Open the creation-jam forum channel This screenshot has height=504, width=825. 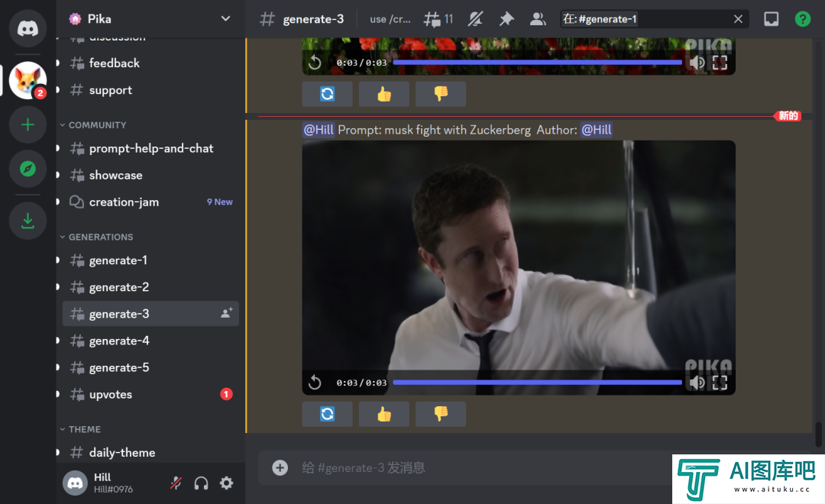[x=150, y=202]
